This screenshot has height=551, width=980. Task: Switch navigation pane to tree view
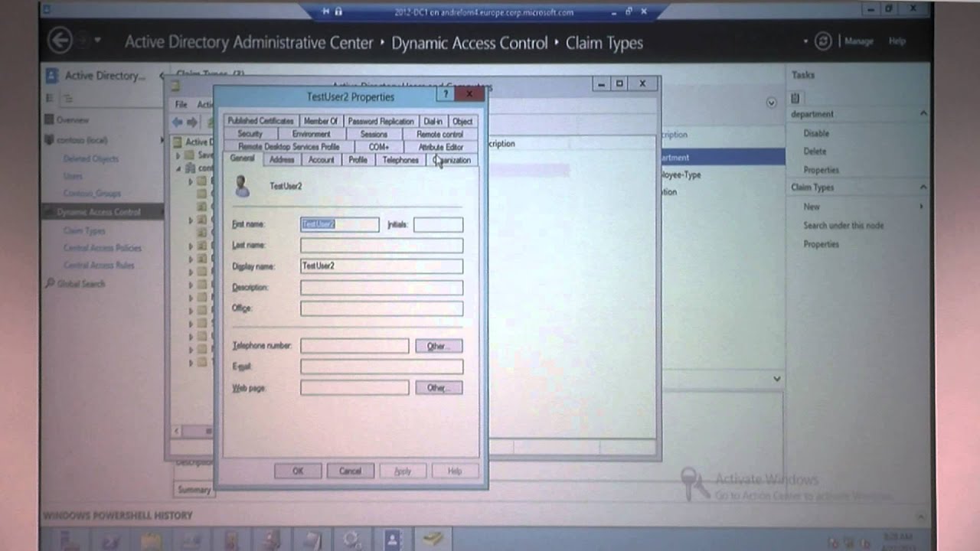tap(67, 98)
